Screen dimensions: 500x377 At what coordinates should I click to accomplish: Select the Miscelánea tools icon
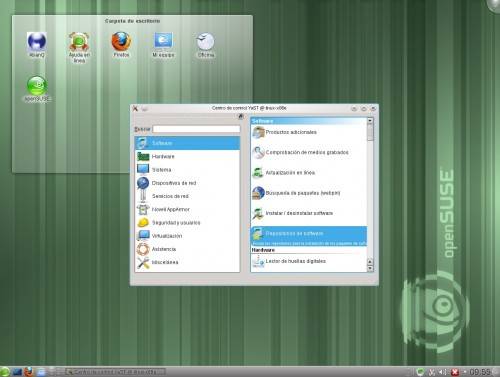coord(143,262)
